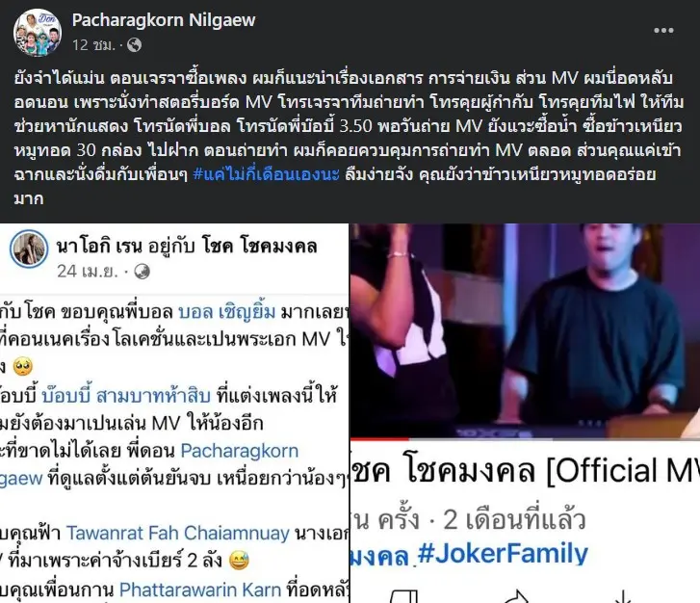Open the #JokerFamily hashtag
The width and height of the screenshot is (700, 603).
pyautogui.click(x=503, y=554)
